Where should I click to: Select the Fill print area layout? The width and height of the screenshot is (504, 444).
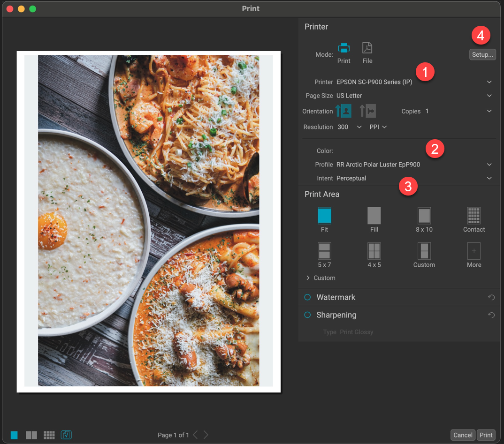tap(374, 216)
